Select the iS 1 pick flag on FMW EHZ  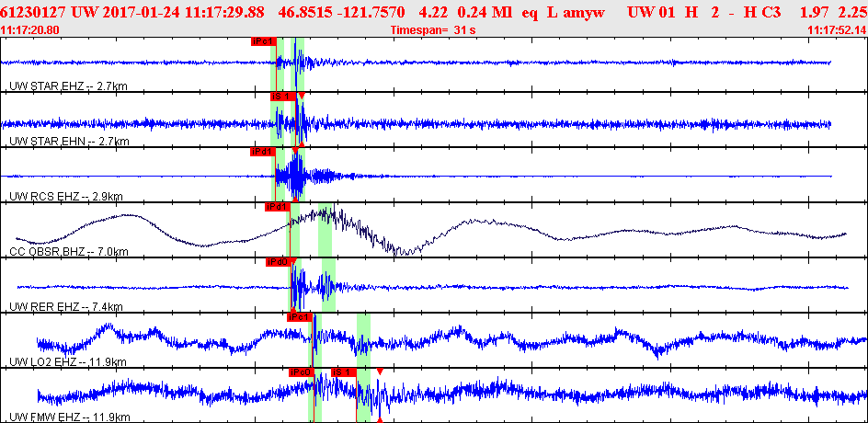coord(343,372)
